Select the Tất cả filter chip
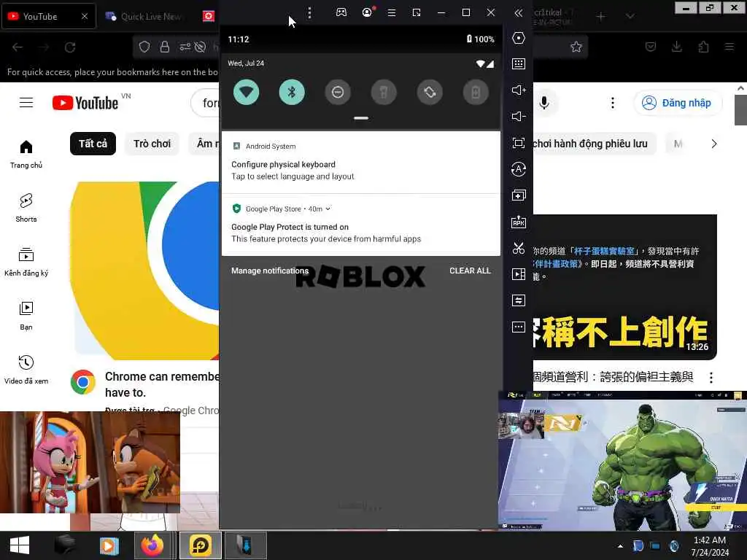747x560 pixels. click(x=93, y=144)
